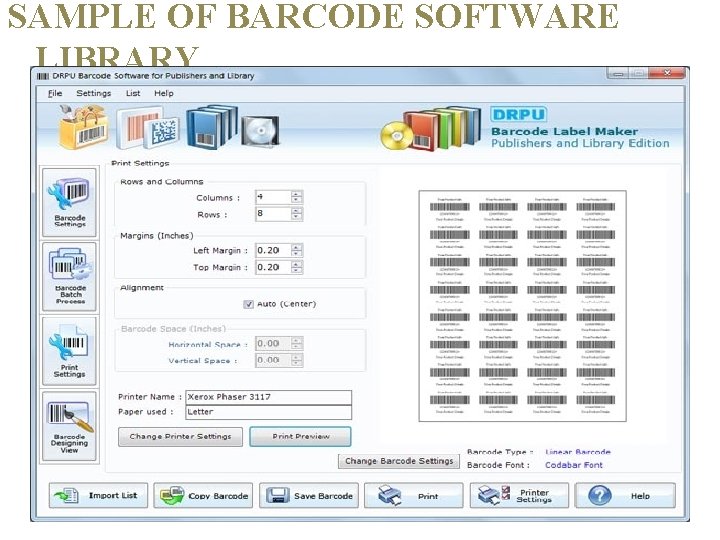Image resolution: width=720 pixels, height=540 pixels.
Task: Decrease the Top Margin spinner
Action: coord(297,270)
